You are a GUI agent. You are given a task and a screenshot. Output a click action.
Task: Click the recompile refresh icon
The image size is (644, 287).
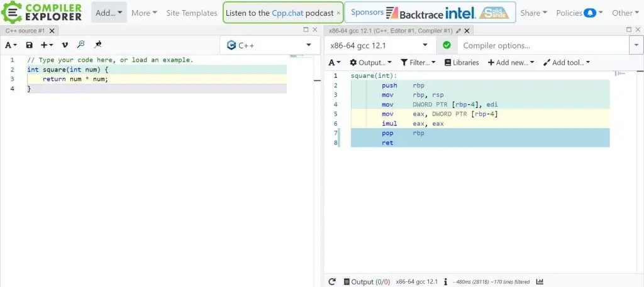point(332,282)
